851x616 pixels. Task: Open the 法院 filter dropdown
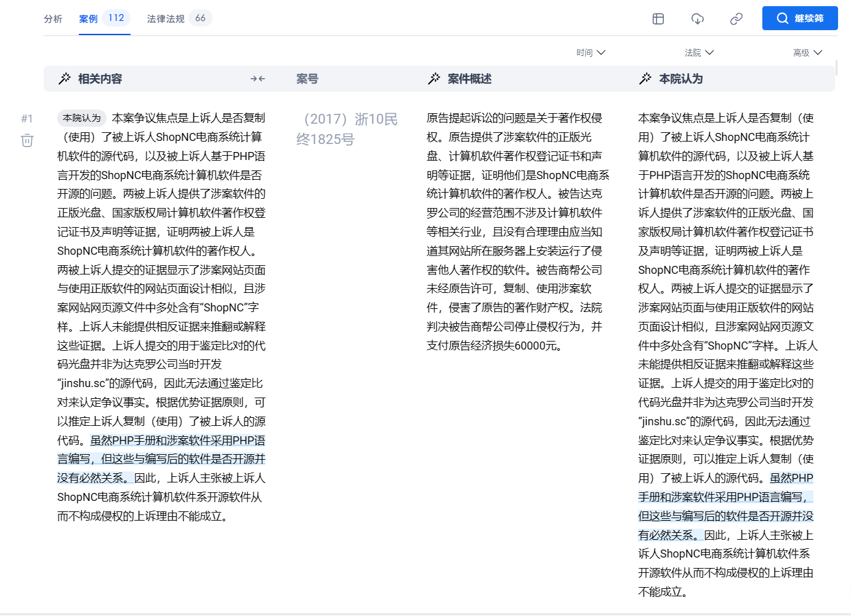tap(699, 53)
